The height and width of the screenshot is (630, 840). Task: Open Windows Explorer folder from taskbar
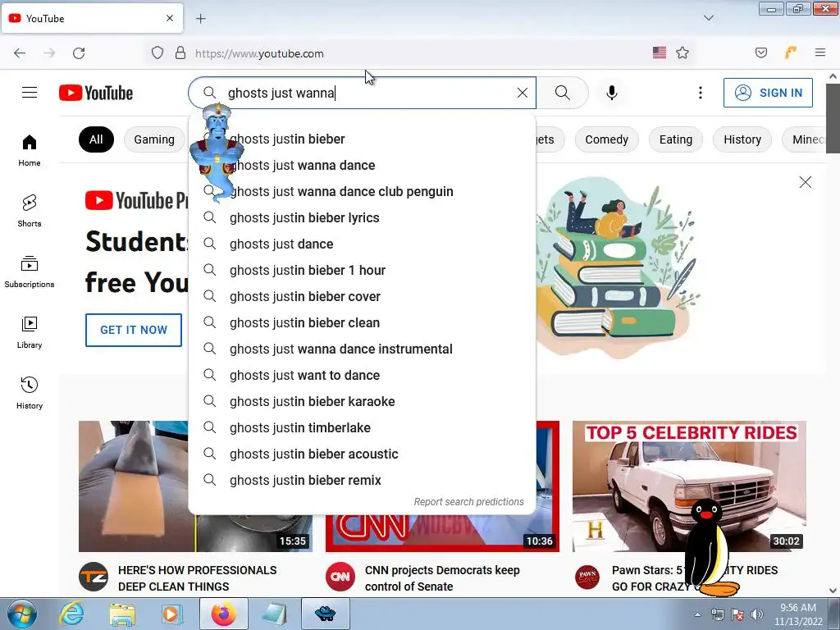[x=122, y=614]
